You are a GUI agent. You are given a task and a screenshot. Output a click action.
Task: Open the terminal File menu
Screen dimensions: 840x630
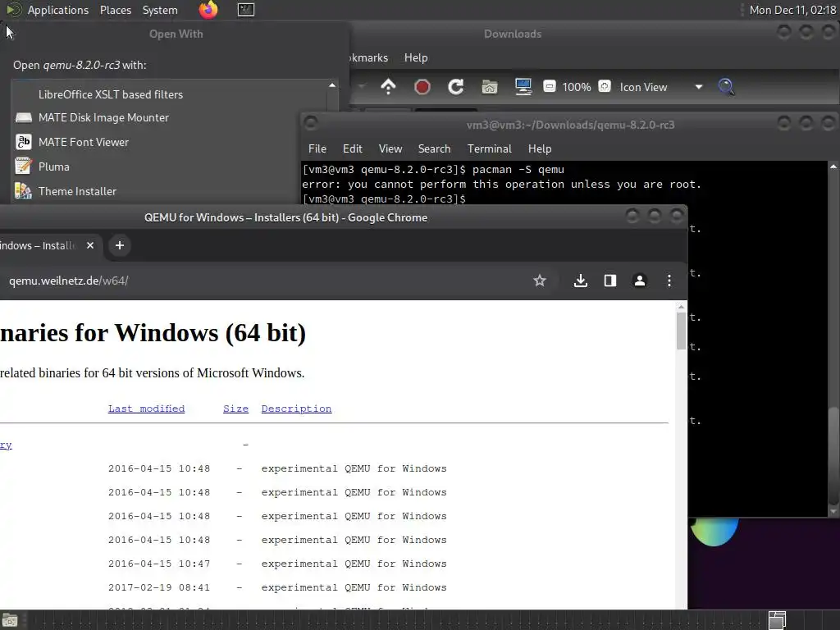(x=317, y=148)
